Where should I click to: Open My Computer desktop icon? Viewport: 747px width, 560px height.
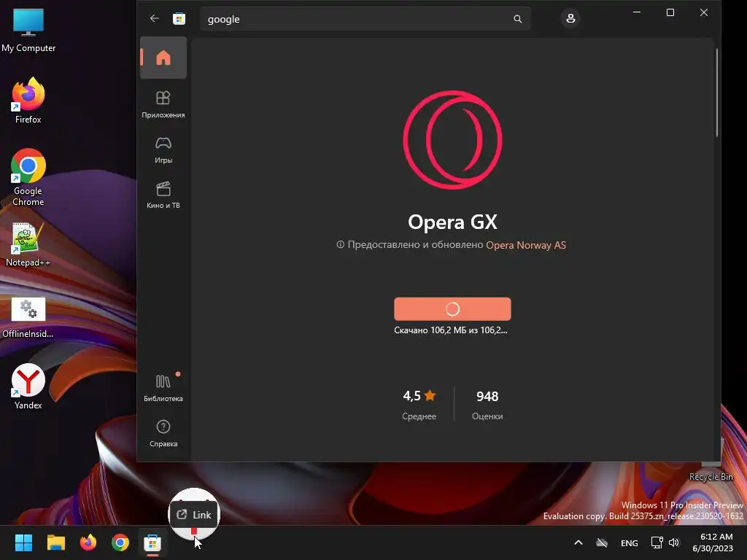pyautogui.click(x=28, y=31)
